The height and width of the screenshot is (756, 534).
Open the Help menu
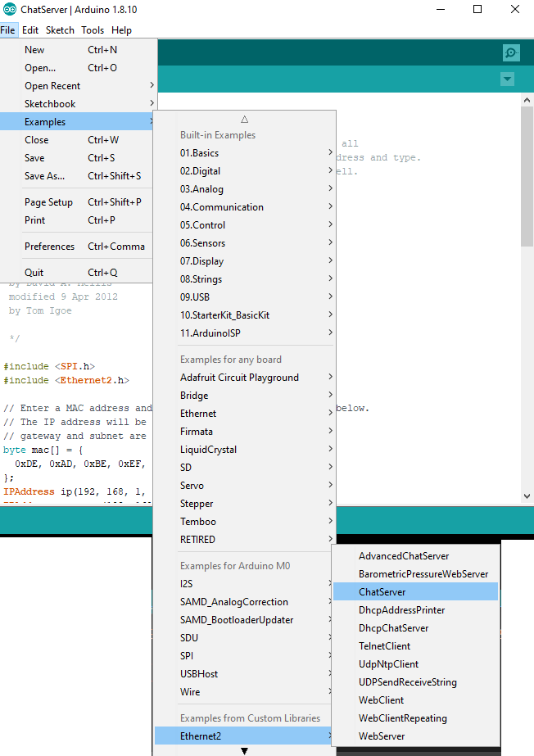click(121, 29)
